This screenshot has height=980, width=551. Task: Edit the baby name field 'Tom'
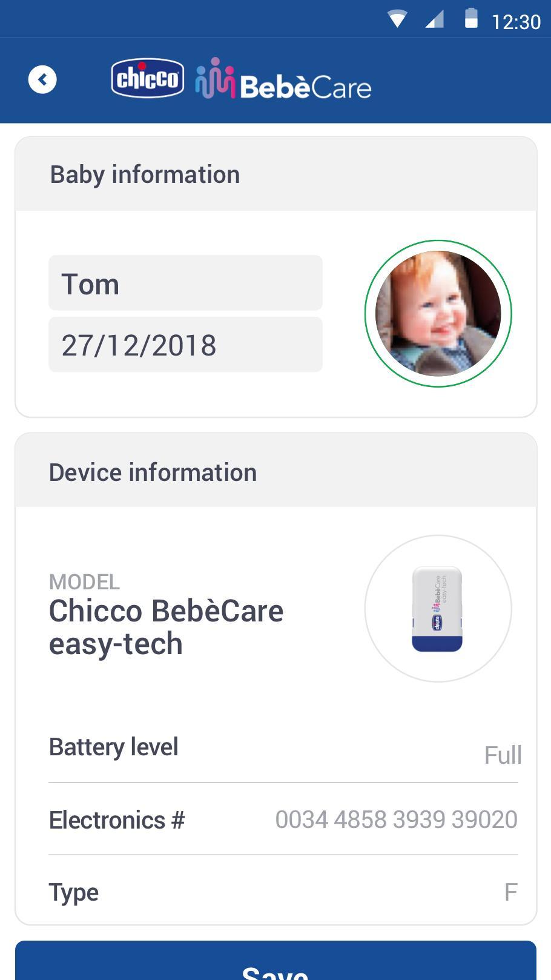point(185,283)
